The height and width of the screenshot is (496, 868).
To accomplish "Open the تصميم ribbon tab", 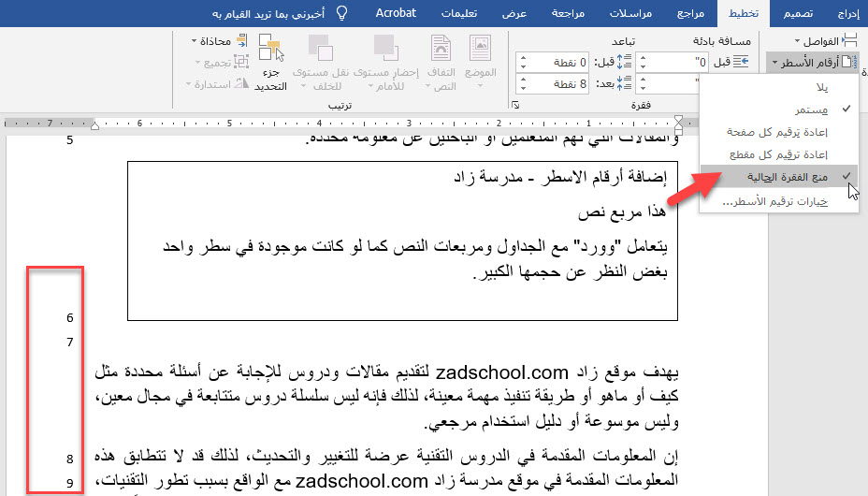I will [798, 13].
